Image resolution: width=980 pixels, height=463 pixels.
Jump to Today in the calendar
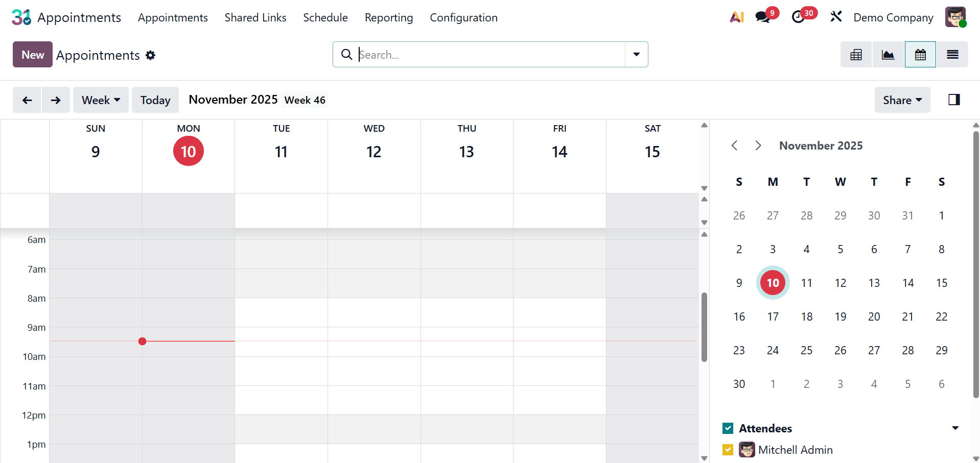pos(155,100)
